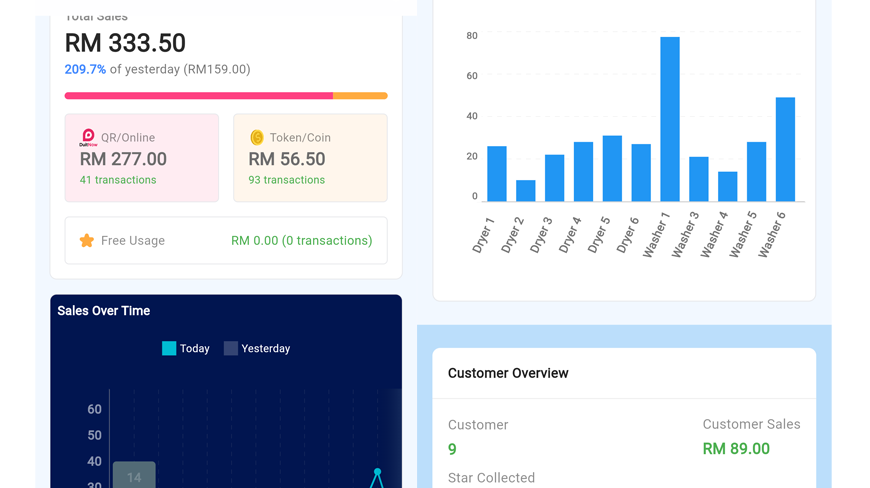870x488 pixels.
Task: Click the DuitNow QR/Online icon
Action: tap(88, 137)
